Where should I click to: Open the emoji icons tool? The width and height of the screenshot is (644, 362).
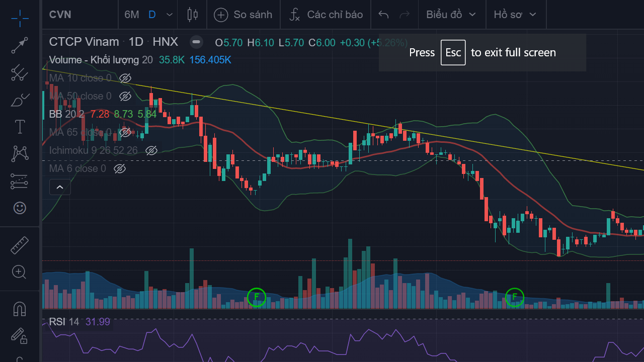click(x=20, y=208)
